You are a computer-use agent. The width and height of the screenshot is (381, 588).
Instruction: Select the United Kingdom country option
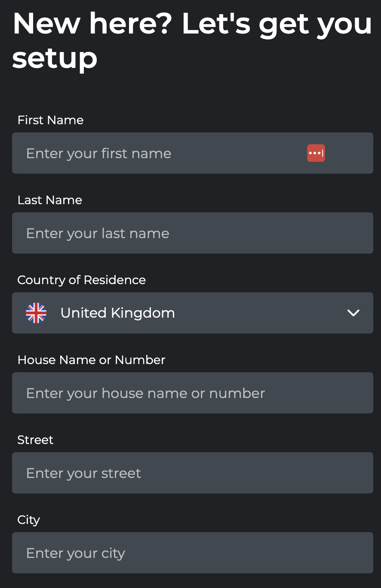pyautogui.click(x=117, y=313)
